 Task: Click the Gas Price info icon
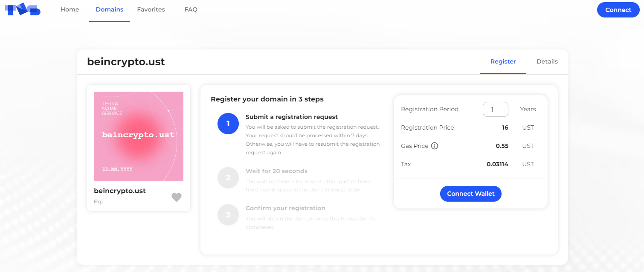pyautogui.click(x=435, y=146)
